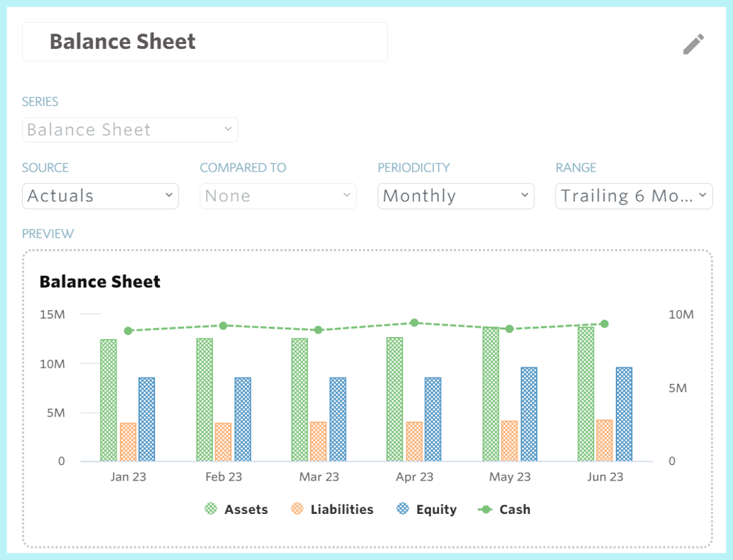The image size is (733, 560).
Task: Click the Range dropdown chevron
Action: click(x=702, y=195)
